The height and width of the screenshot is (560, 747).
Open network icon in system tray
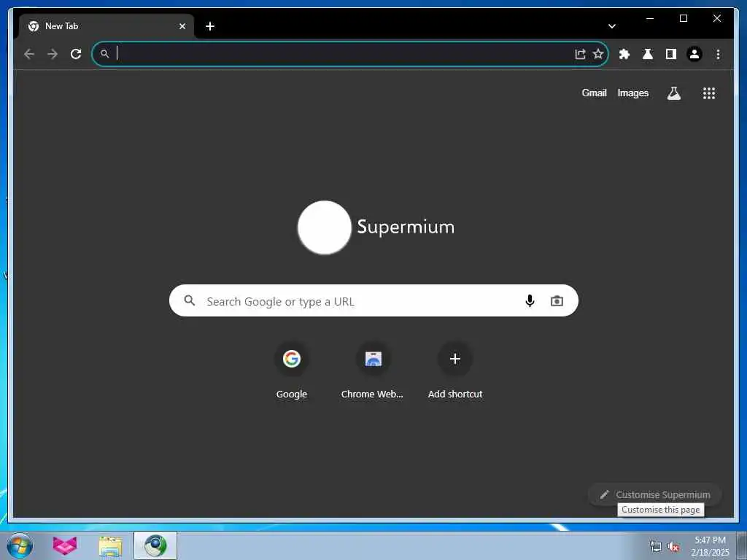(x=656, y=547)
